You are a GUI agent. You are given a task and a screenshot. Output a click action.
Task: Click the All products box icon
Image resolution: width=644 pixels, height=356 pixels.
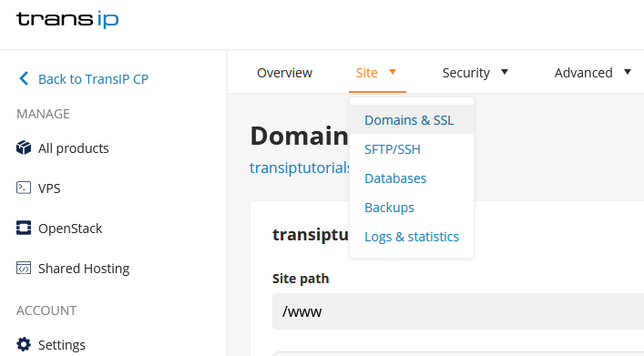coord(24,147)
